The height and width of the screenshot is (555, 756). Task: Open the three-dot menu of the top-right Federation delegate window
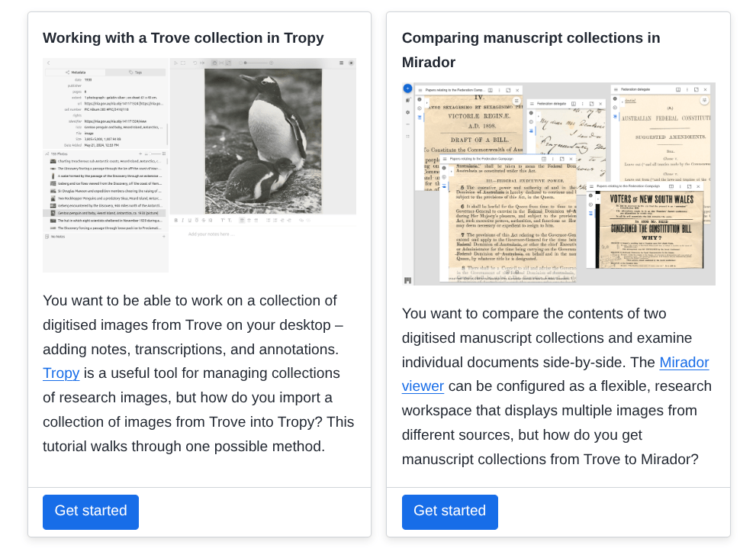[687, 90]
